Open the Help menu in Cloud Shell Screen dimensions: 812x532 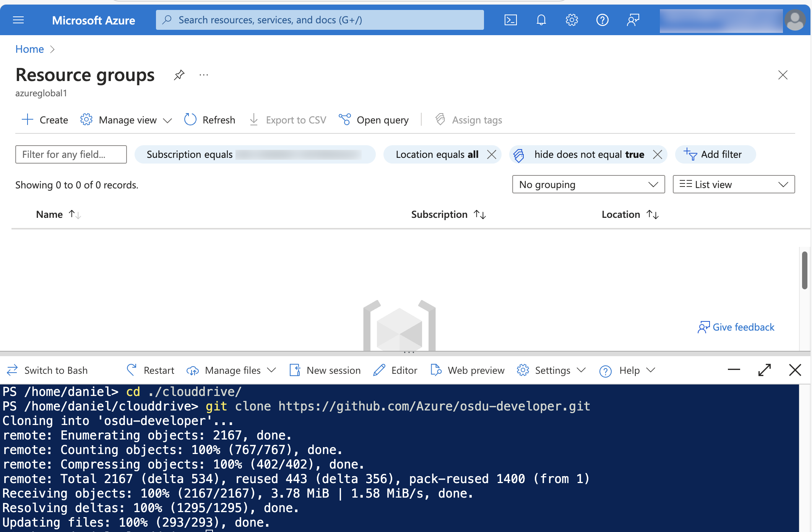pos(627,370)
